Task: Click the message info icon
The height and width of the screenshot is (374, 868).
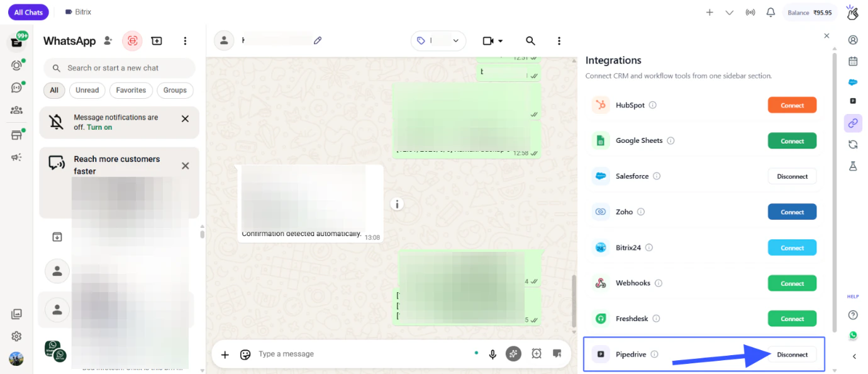Action: click(397, 204)
